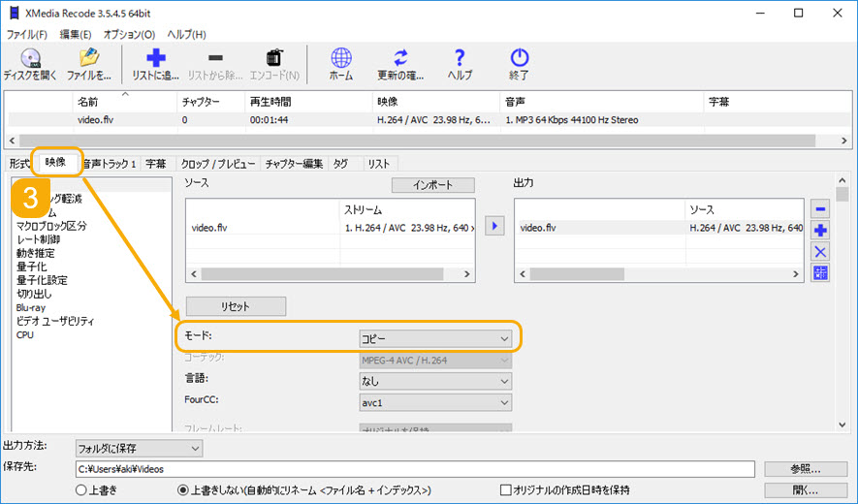Select 動き推定 in the settings list
The image size is (858, 504).
point(35,253)
